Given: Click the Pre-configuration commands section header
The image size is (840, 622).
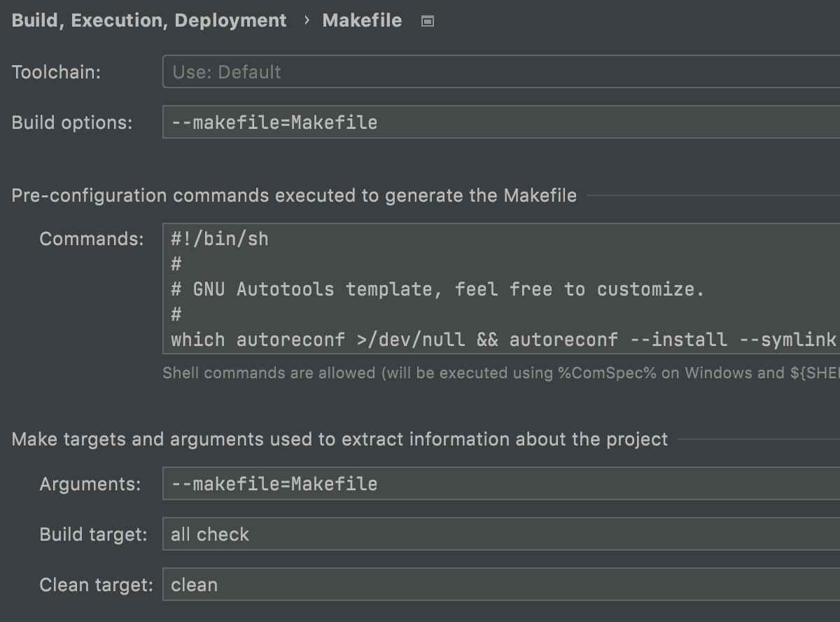Looking at the screenshot, I should (x=294, y=195).
